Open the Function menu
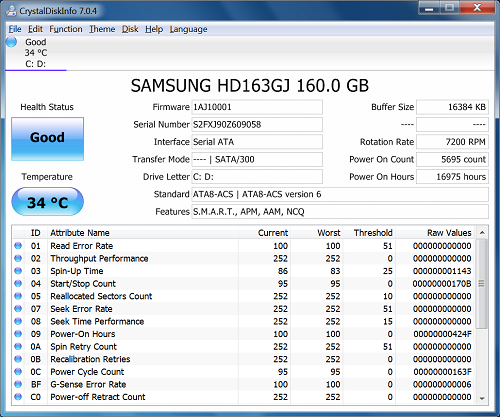 66,29
